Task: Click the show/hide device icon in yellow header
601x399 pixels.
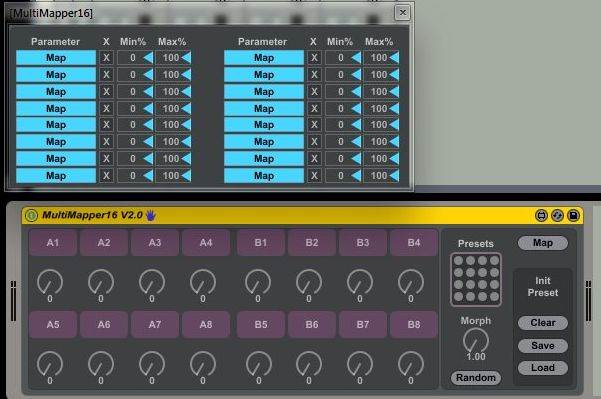Action: pyautogui.click(x=541, y=216)
